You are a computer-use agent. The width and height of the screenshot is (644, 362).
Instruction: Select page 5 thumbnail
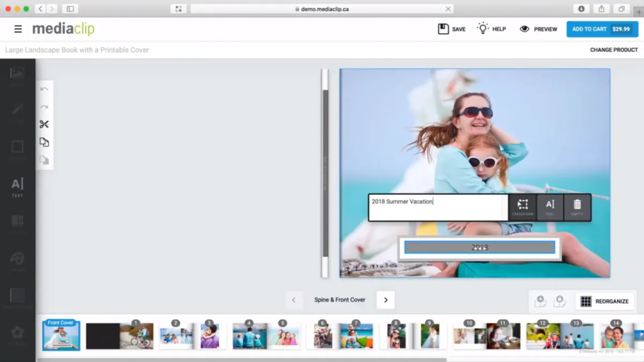point(284,336)
